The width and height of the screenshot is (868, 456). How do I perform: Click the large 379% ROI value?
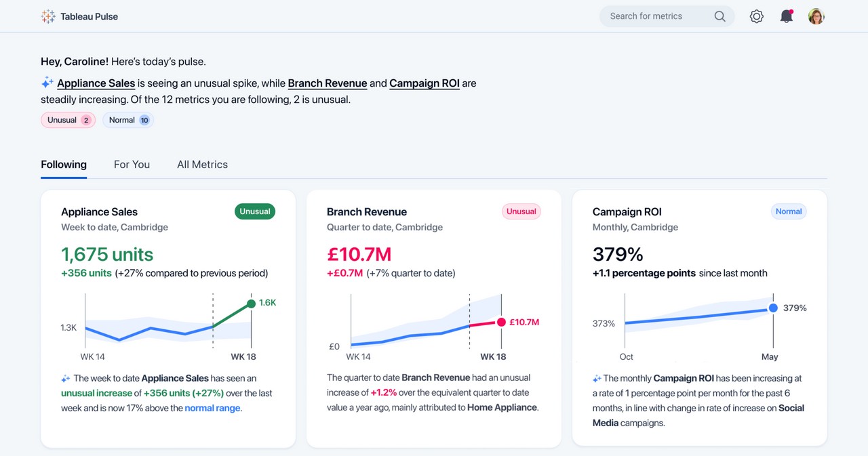618,255
